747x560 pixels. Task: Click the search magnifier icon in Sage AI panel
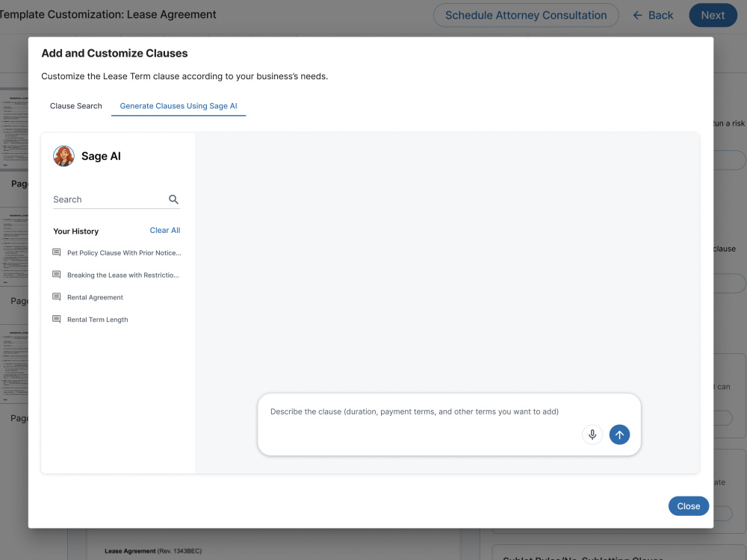pos(173,199)
